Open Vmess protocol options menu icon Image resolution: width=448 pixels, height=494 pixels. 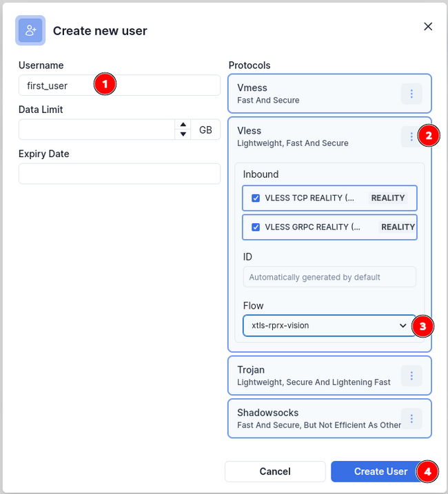coord(411,94)
